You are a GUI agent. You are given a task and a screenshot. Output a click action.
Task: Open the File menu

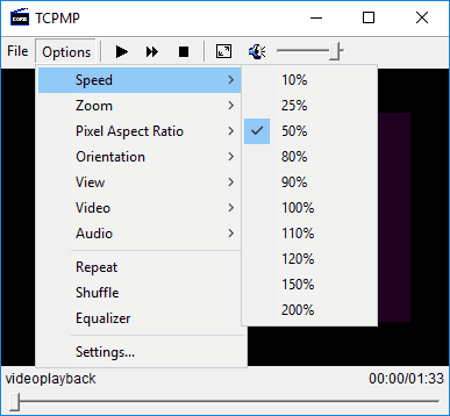(x=18, y=51)
